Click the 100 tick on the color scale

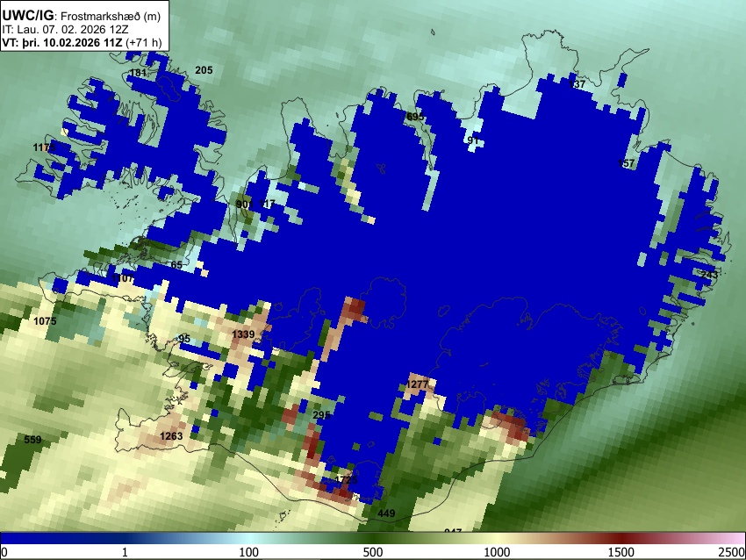pyautogui.click(x=249, y=552)
